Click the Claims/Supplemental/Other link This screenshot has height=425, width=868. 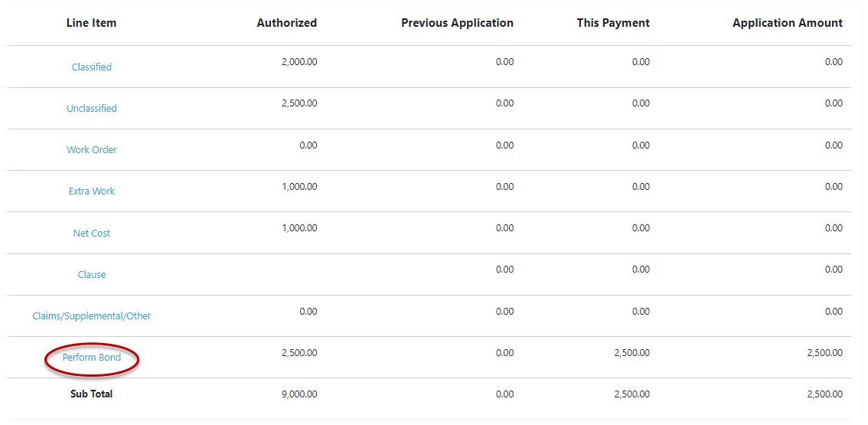91,316
